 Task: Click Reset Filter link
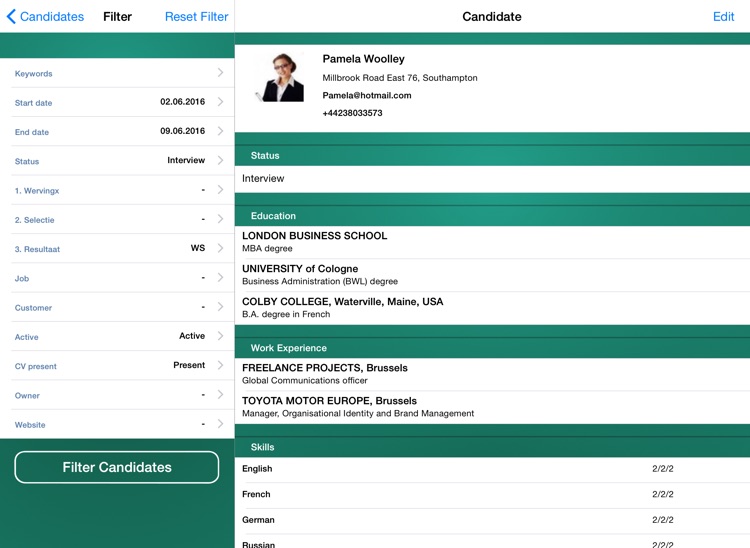[x=196, y=17]
